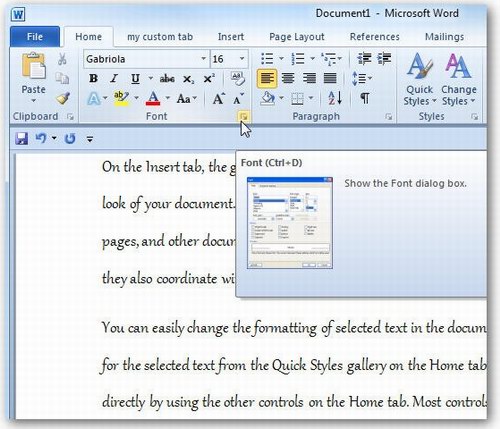The image size is (500, 429).
Task: Toggle Bold formatting
Action: tap(93, 79)
